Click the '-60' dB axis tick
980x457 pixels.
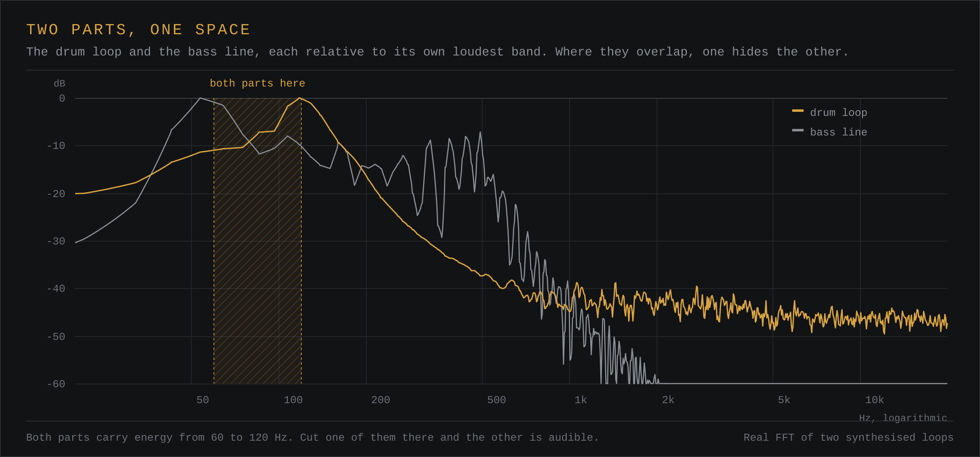tap(56, 384)
